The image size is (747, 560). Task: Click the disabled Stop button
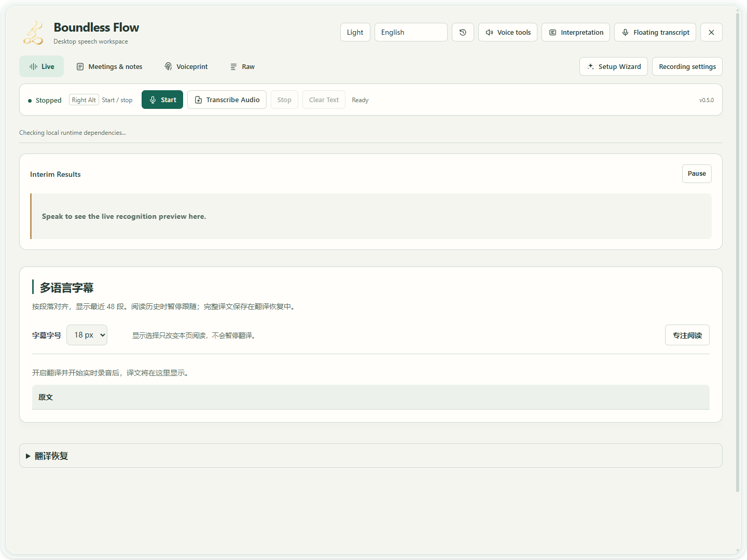tap(284, 100)
